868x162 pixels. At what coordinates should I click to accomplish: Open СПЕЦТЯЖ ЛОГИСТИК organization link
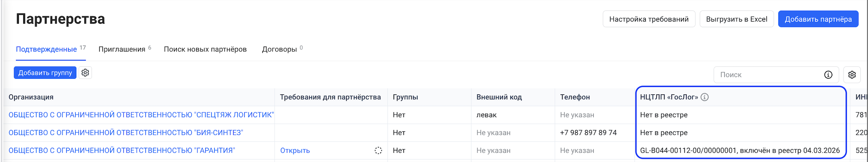tap(141, 115)
